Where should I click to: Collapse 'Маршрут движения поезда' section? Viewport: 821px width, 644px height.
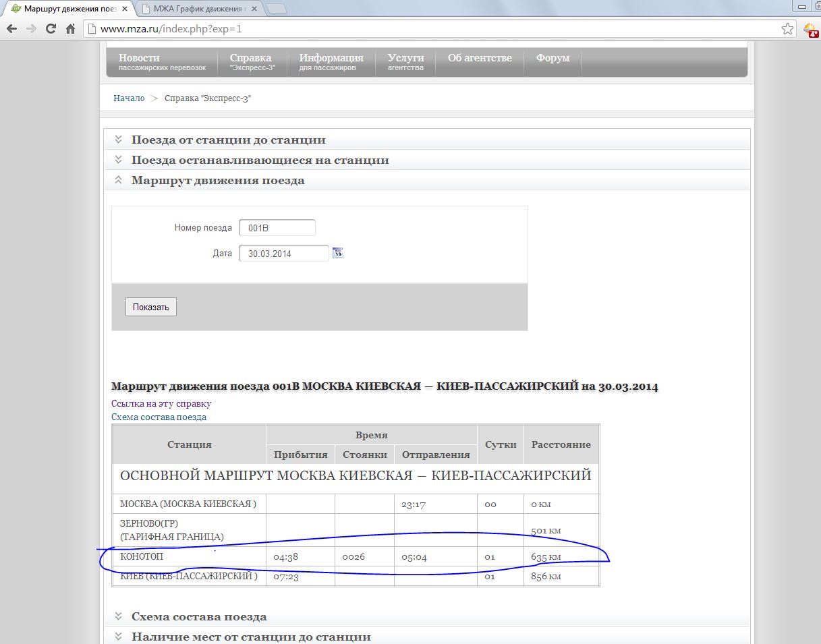click(217, 180)
